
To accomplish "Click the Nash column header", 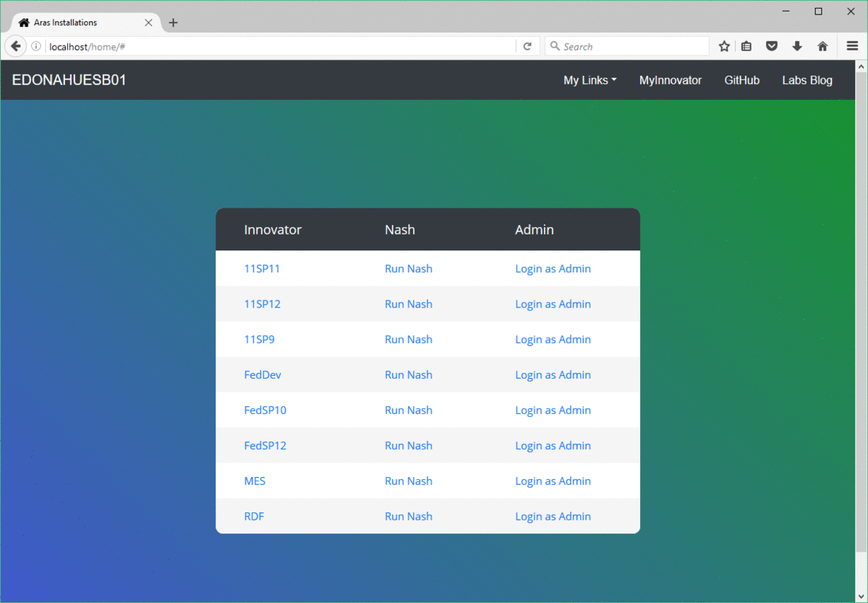I will (400, 229).
